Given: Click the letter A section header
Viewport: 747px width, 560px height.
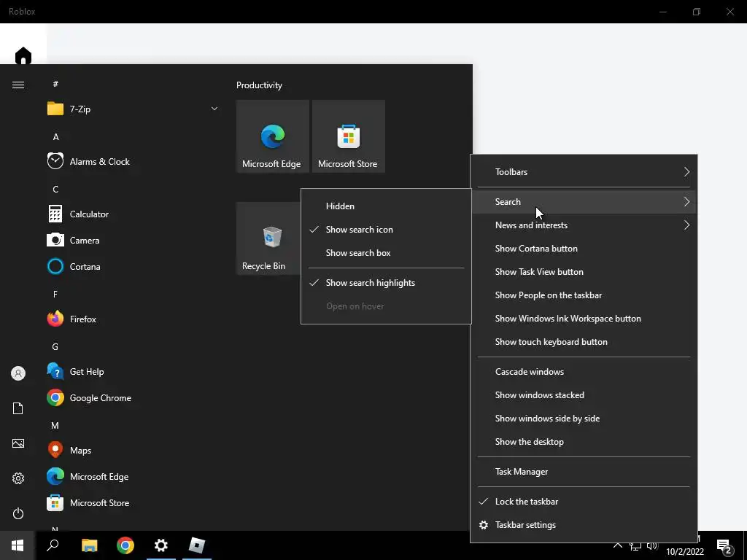Looking at the screenshot, I should 55,137.
